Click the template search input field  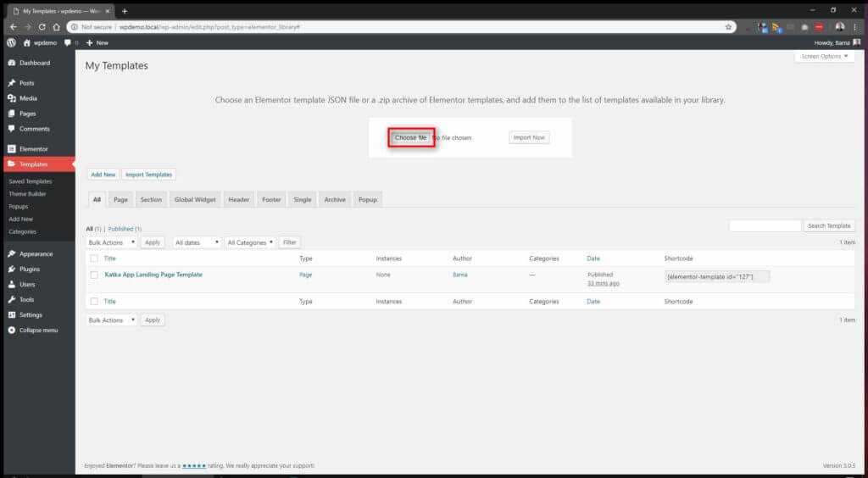765,225
